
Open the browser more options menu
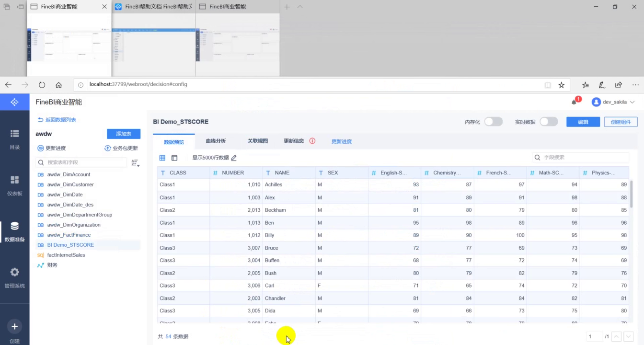coord(635,85)
